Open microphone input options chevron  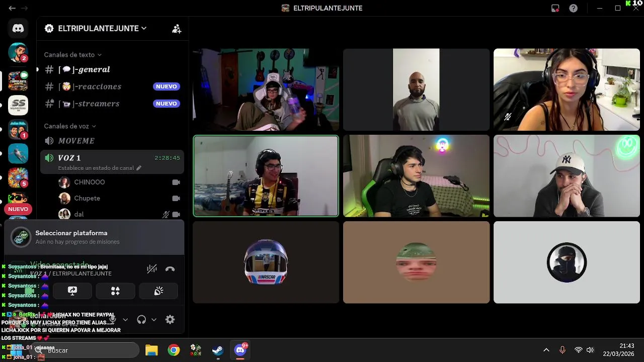tap(125, 319)
